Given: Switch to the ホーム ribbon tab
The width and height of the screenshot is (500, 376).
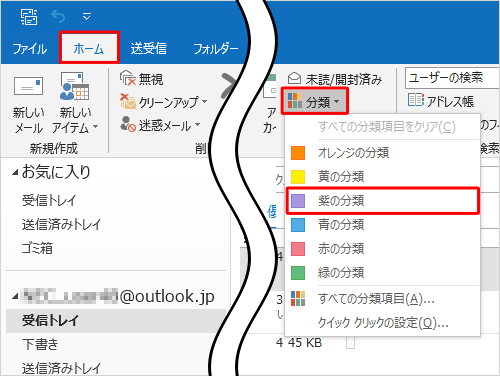Looking at the screenshot, I should click(x=89, y=48).
